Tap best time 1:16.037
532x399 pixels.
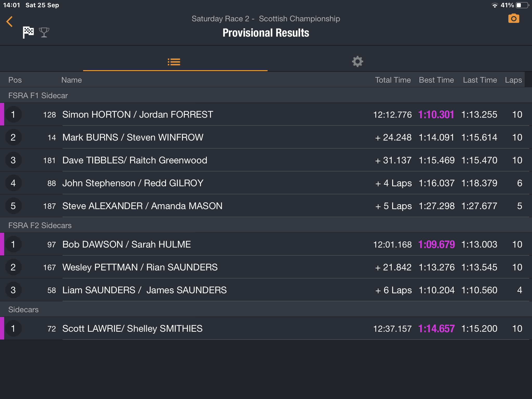(x=437, y=183)
